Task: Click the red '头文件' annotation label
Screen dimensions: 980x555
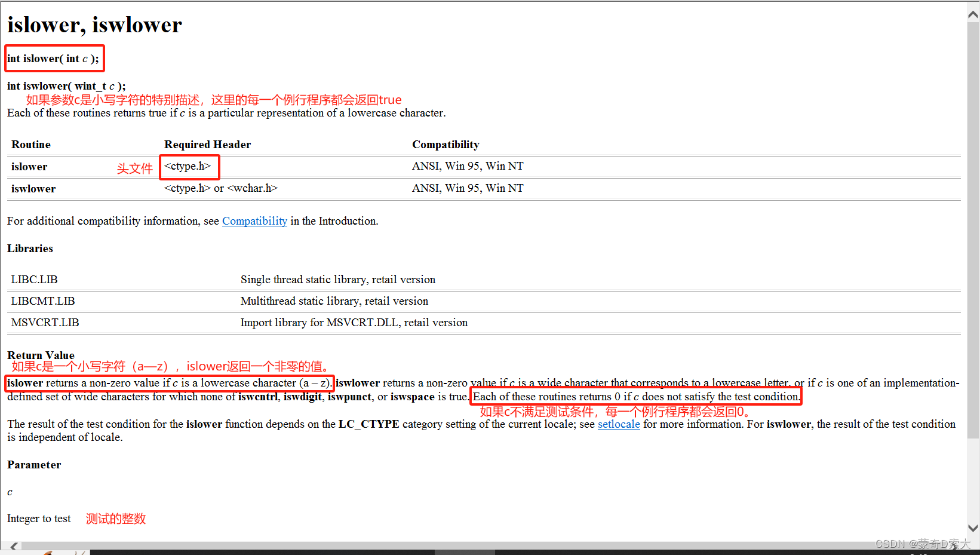Action: tap(135, 168)
